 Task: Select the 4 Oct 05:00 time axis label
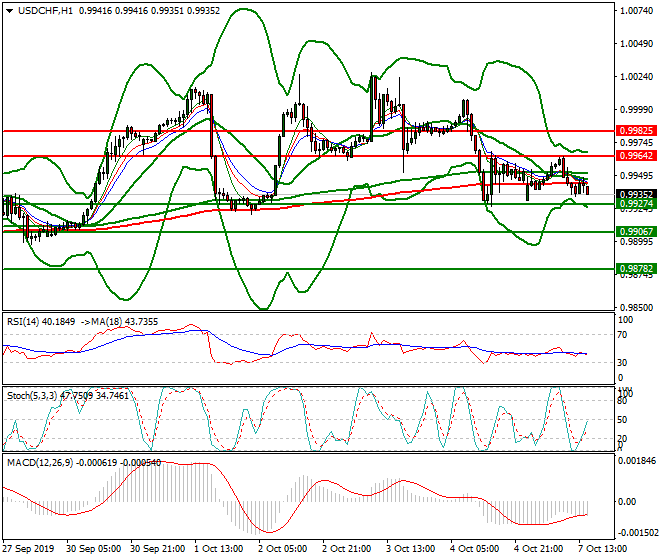click(474, 549)
